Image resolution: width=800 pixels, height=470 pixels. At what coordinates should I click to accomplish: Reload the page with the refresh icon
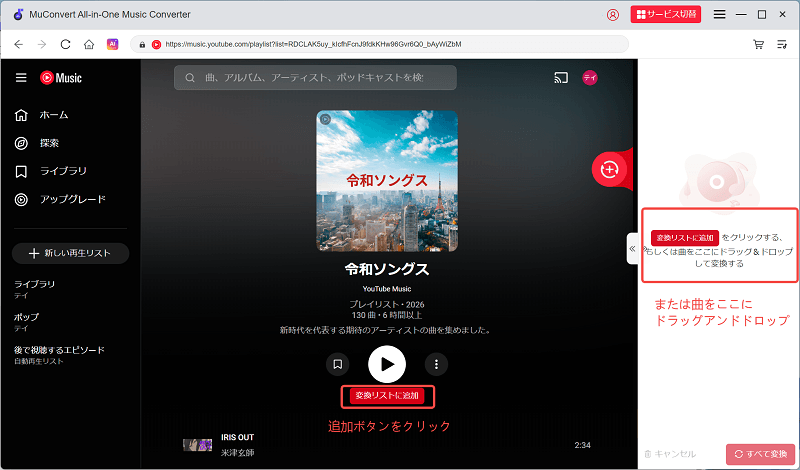point(65,44)
